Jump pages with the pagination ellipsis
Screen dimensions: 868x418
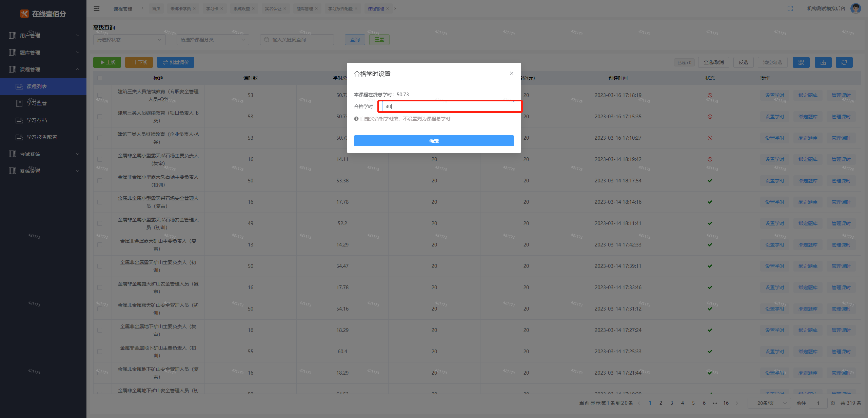click(715, 403)
